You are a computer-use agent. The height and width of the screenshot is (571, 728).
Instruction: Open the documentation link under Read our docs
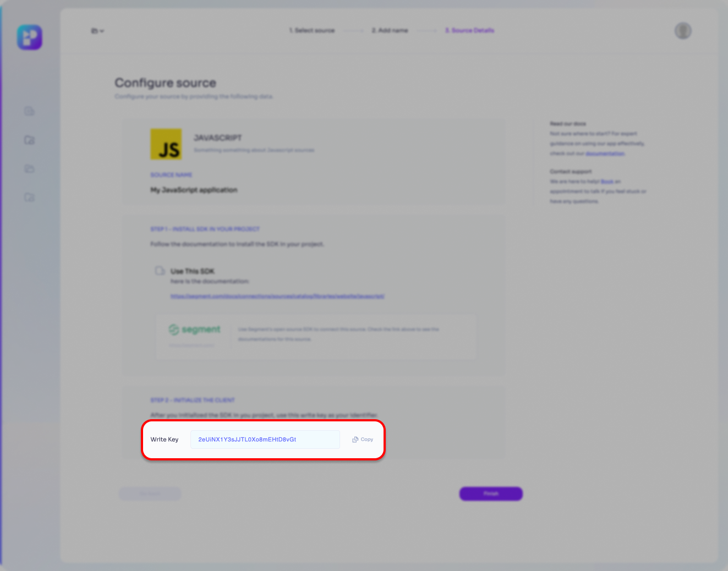point(605,153)
